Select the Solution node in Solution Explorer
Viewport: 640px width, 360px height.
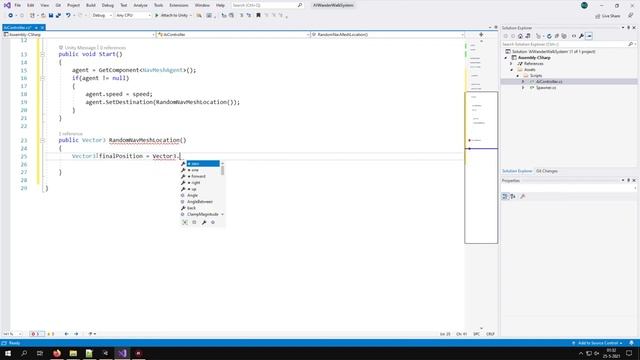pyautogui.click(x=550, y=51)
